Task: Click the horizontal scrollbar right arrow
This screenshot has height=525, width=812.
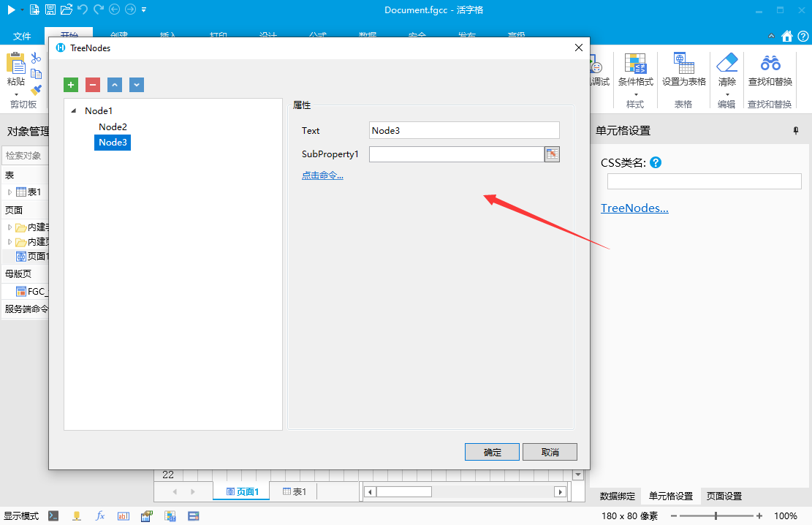Action: (560, 492)
